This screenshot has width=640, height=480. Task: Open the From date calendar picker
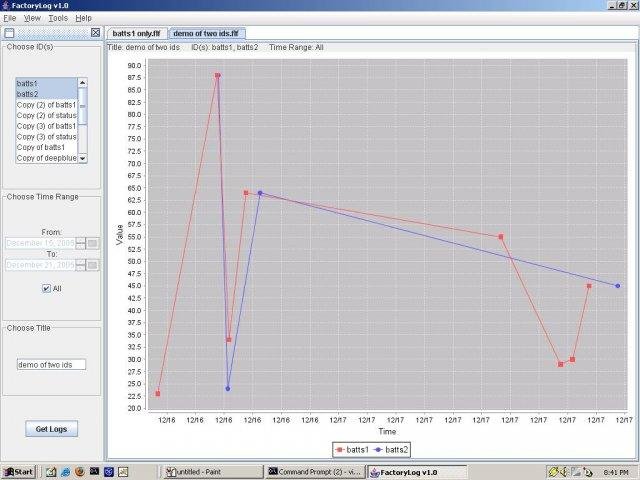point(93,243)
